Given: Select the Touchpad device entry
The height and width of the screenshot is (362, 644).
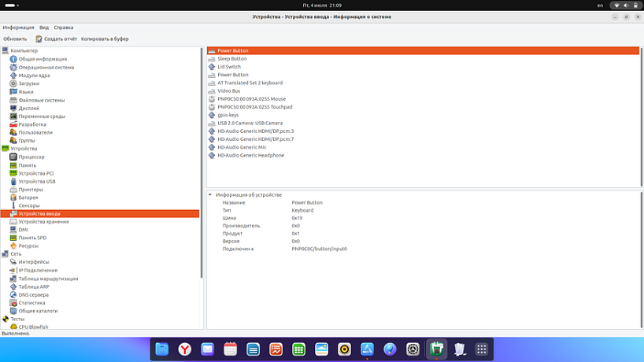Looking at the screenshot, I should [x=254, y=107].
